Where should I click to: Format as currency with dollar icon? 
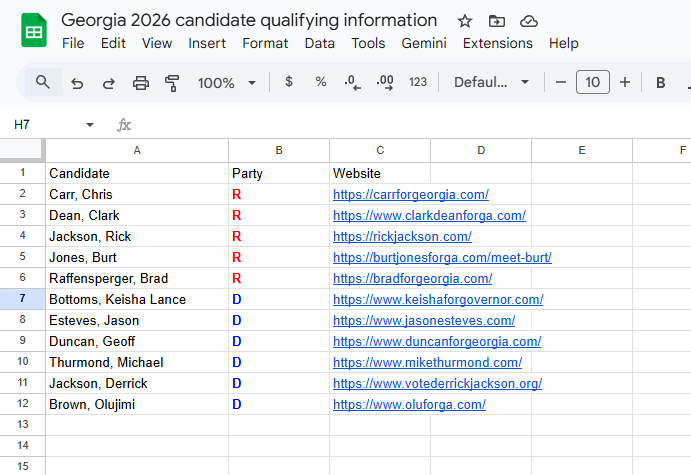click(289, 82)
